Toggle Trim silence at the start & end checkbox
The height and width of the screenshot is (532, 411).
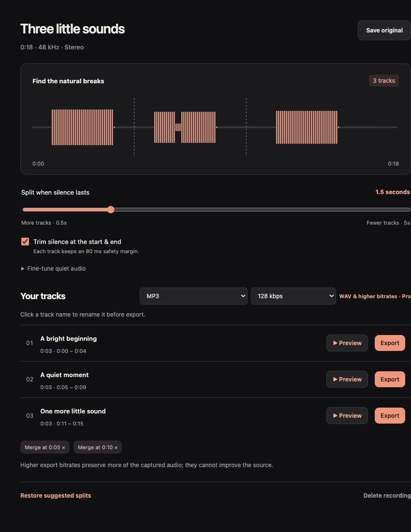pos(25,242)
